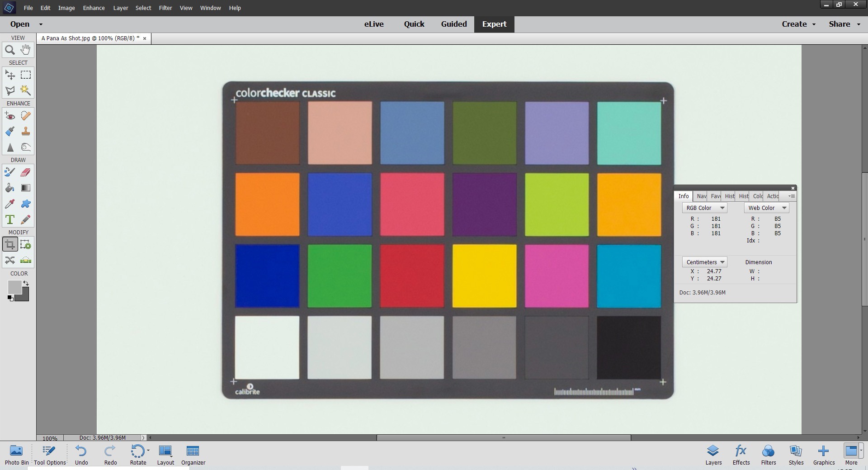Swap foreground and background colors

[26, 283]
